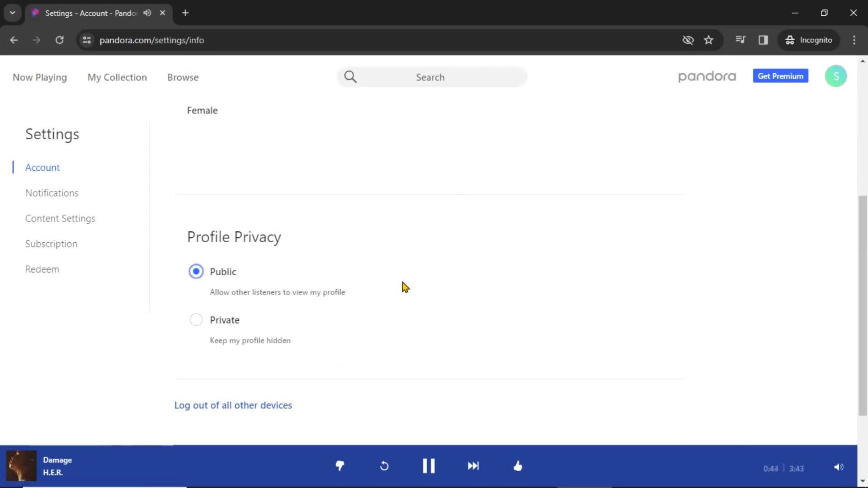Open Subscription settings section

(x=51, y=244)
